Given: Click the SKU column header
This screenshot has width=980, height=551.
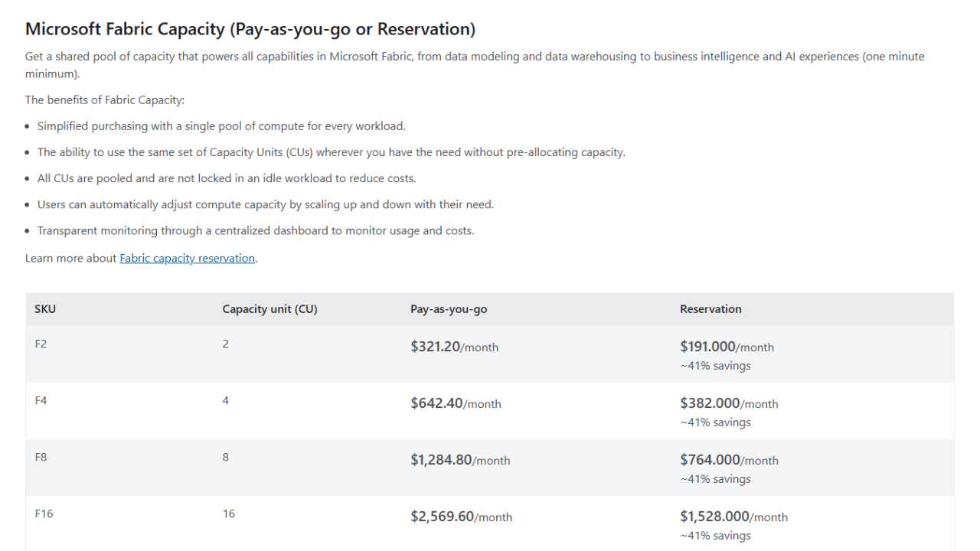Looking at the screenshot, I should (45, 309).
